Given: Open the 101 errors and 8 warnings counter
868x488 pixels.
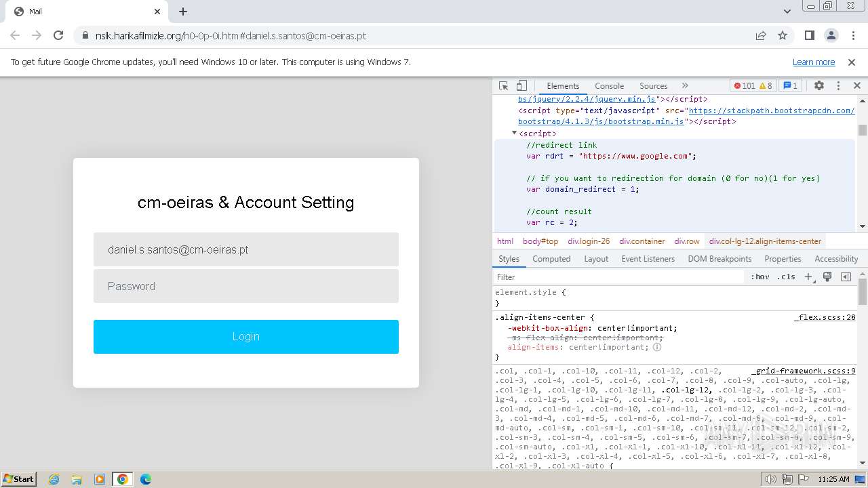Looking at the screenshot, I should pos(753,85).
